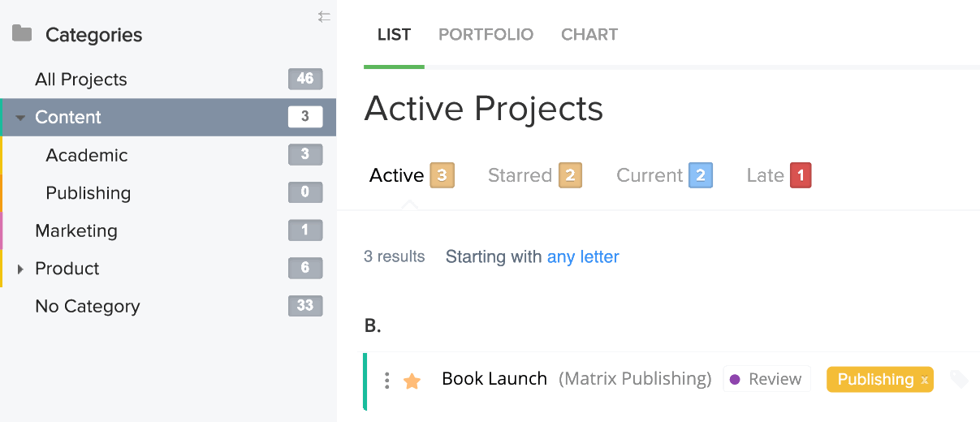The image size is (980, 422).
Task: Select the Current projects filter
Action: (664, 175)
